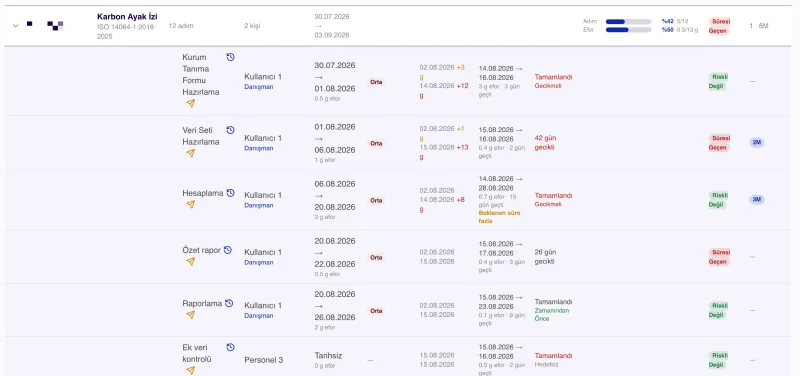Click ISO 14064-1:2018 · 2025 subtitle
The image size is (800, 376).
tap(127, 31)
